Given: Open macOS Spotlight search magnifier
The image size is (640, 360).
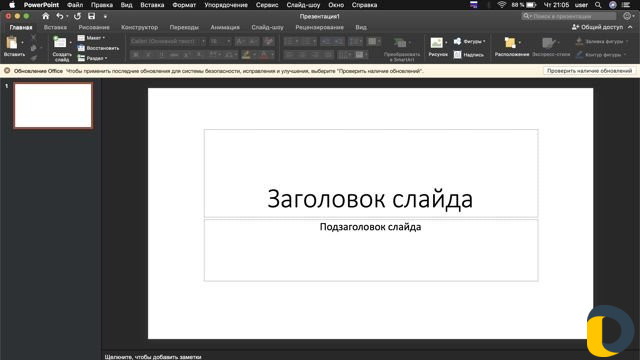Looking at the screenshot, I should coord(598,5).
